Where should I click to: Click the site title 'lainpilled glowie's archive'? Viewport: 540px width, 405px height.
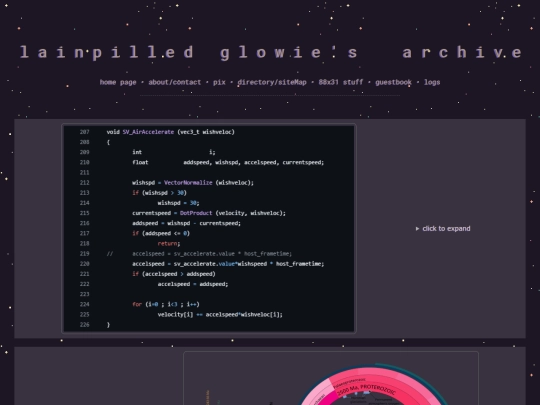pyautogui.click(x=271, y=53)
